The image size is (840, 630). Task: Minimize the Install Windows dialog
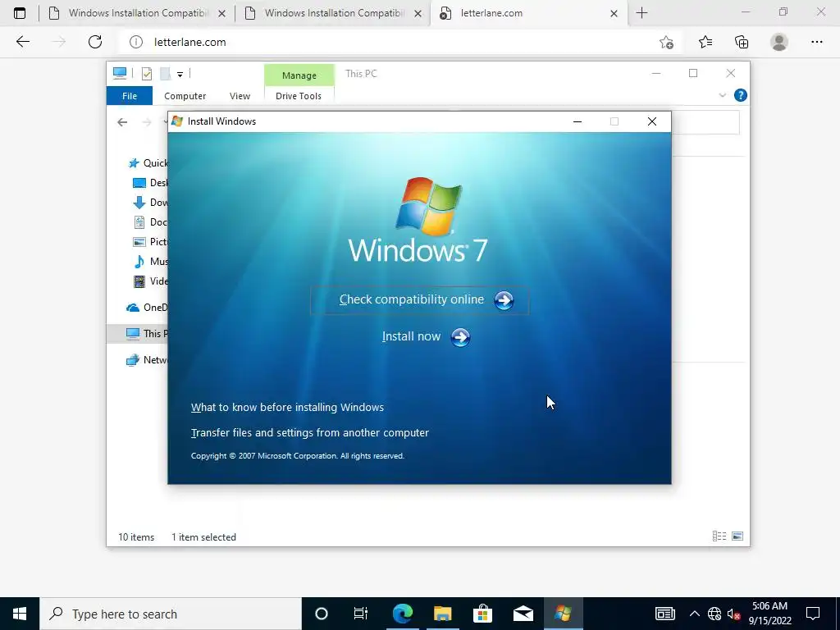577,121
